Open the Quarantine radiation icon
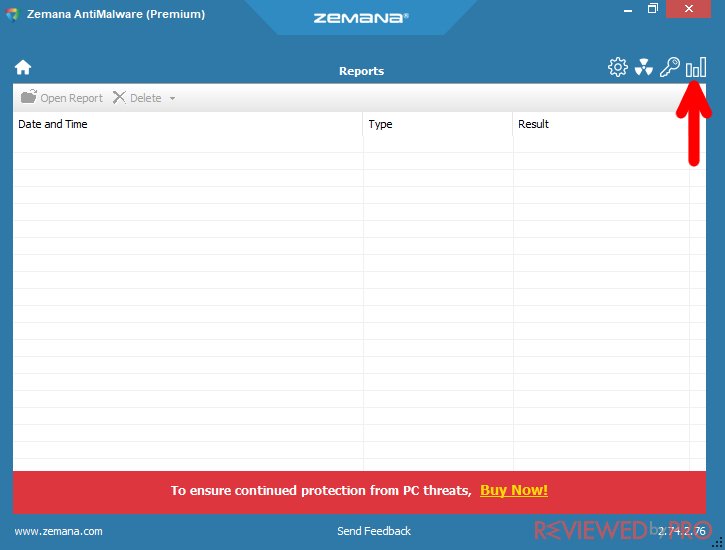 pos(644,67)
